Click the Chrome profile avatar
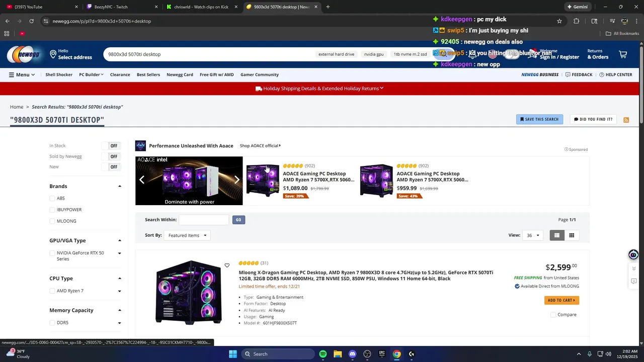 click(x=624, y=21)
